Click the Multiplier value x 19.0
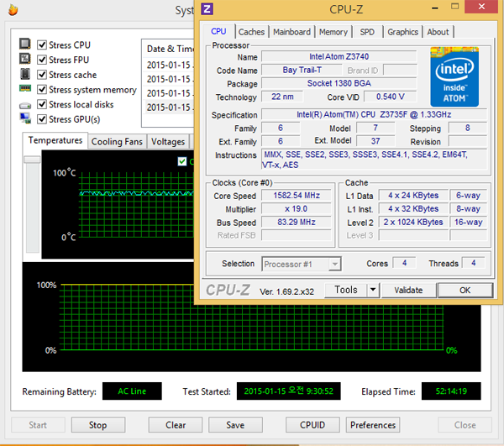 [296, 209]
